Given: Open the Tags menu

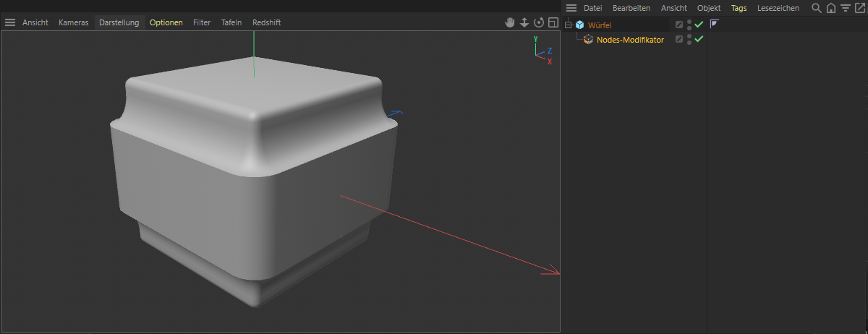Looking at the screenshot, I should (739, 8).
